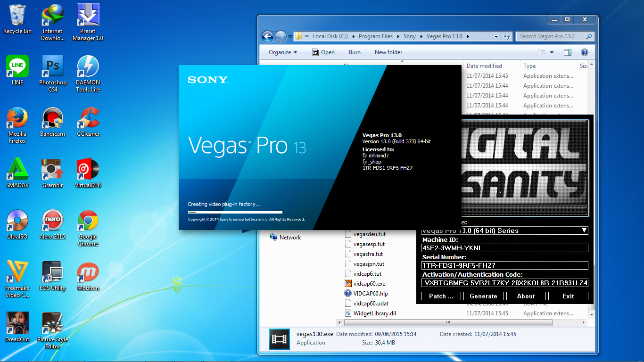644x362 pixels.
Task: Launch Mobizen desktop shortcut
Action: coord(88,276)
